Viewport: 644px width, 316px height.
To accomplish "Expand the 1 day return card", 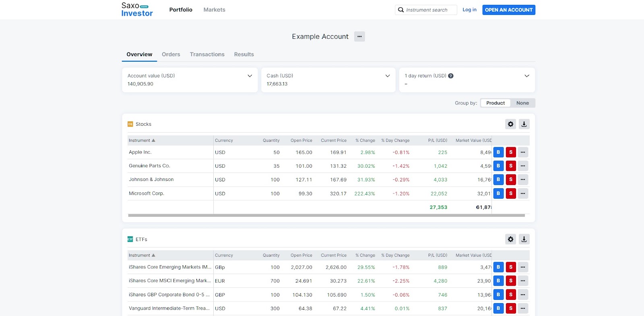I will (527, 76).
